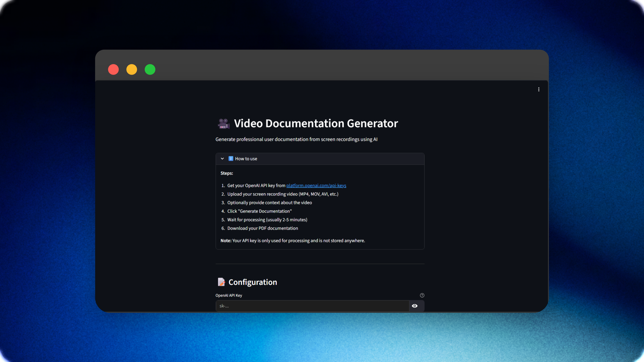Click the info emoji on the How to use bar
The width and height of the screenshot is (644, 362).
[231, 158]
